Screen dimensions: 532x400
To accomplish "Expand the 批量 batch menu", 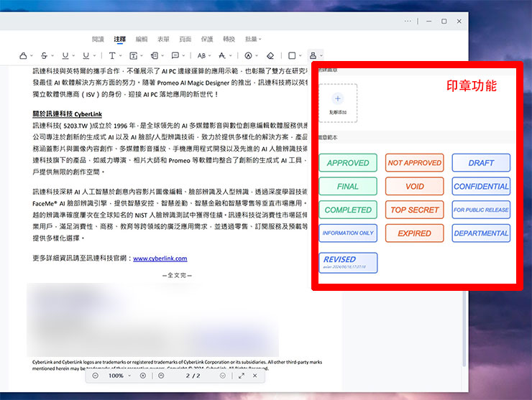I will pyautogui.click(x=253, y=39).
